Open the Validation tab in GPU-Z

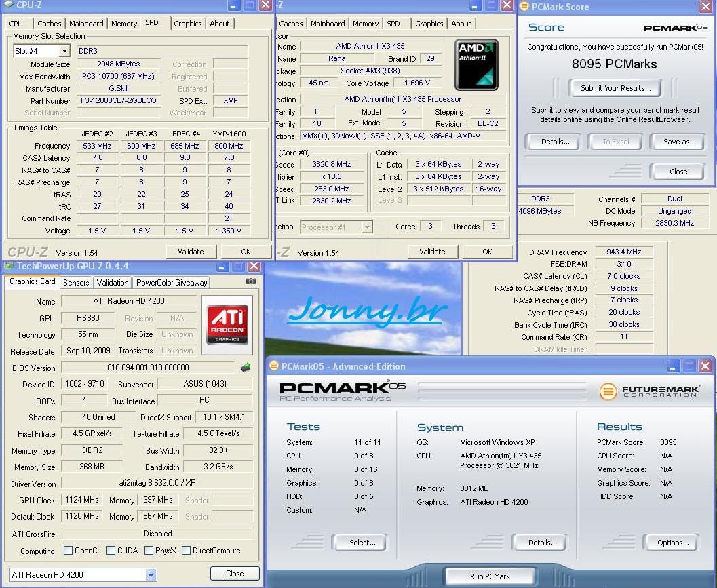click(x=113, y=283)
